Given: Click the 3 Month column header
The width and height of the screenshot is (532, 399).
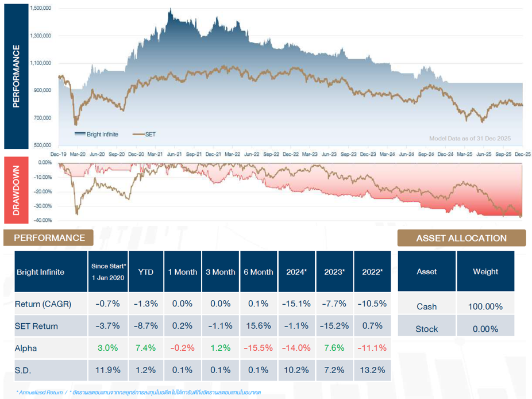Looking at the screenshot, I should tap(221, 272).
